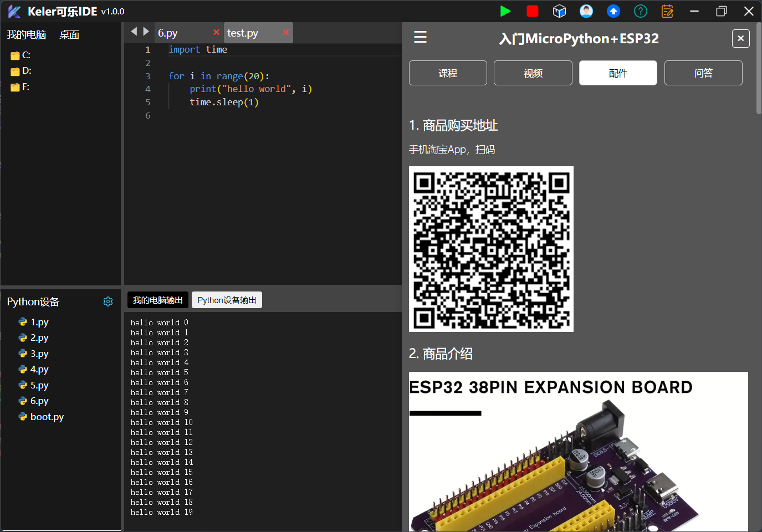
Task: Select 6.py in the device file list
Action: point(34,401)
